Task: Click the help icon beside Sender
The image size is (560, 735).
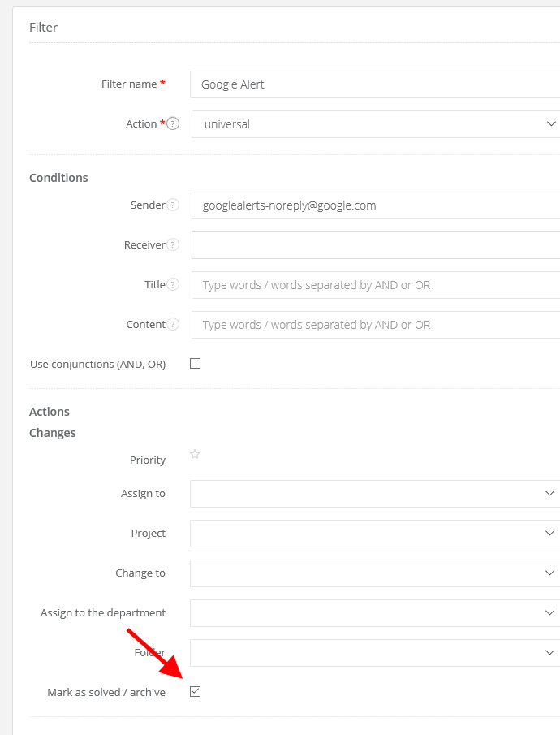Action: point(173,205)
